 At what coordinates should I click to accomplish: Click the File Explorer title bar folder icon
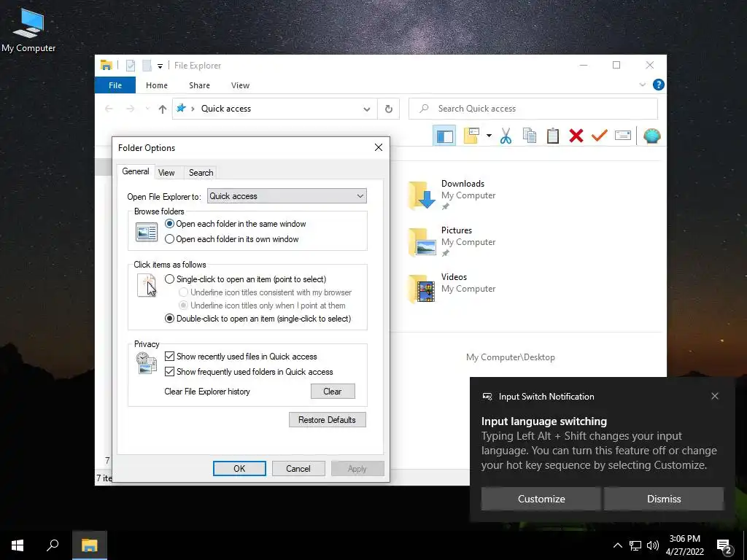(107, 65)
